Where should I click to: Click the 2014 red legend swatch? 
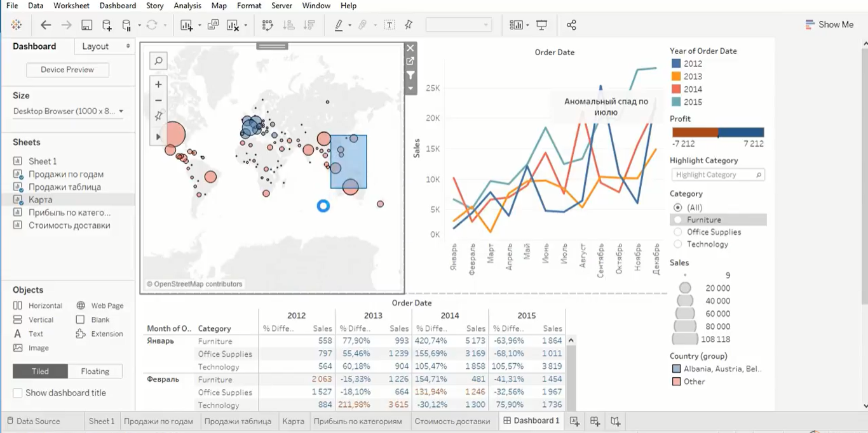[677, 89]
